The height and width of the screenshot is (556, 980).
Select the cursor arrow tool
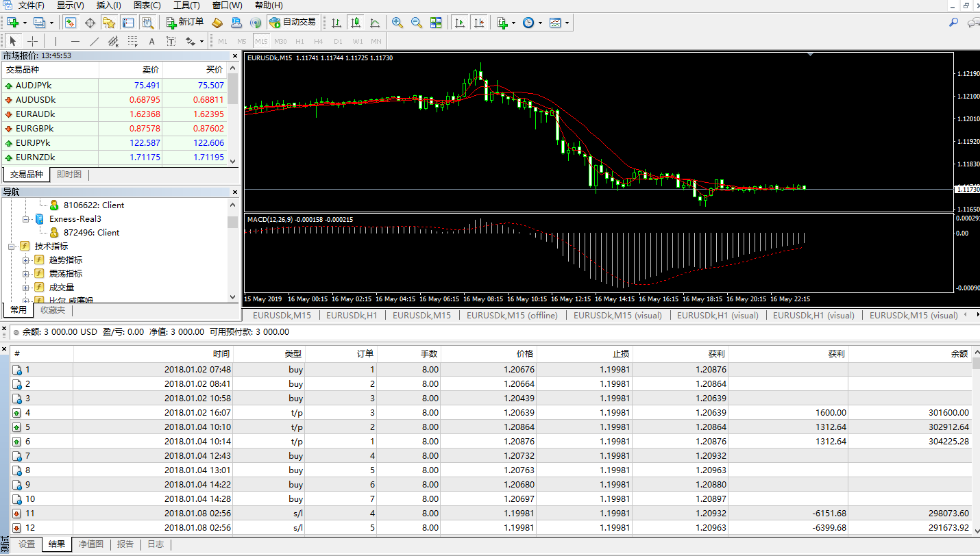click(x=13, y=41)
